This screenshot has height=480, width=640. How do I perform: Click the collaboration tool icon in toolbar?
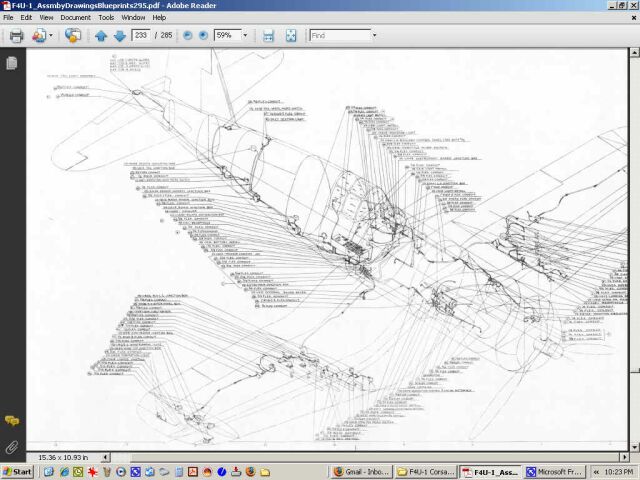tap(73, 36)
